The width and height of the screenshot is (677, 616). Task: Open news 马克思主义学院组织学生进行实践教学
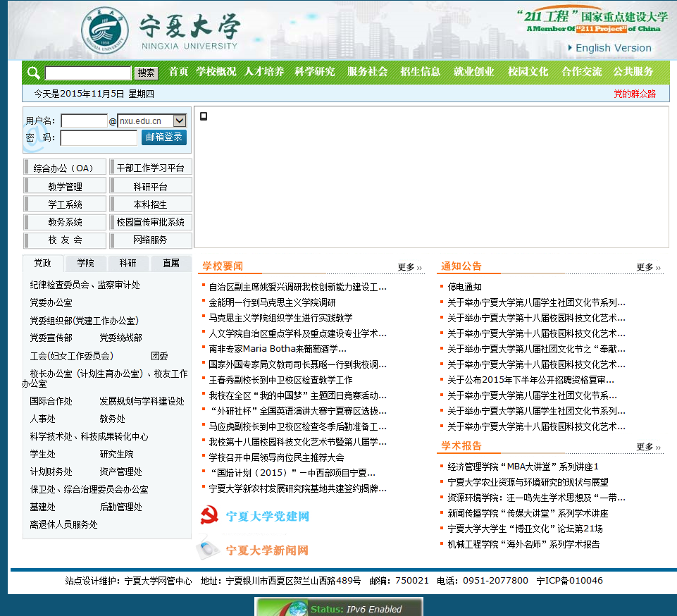(280, 318)
